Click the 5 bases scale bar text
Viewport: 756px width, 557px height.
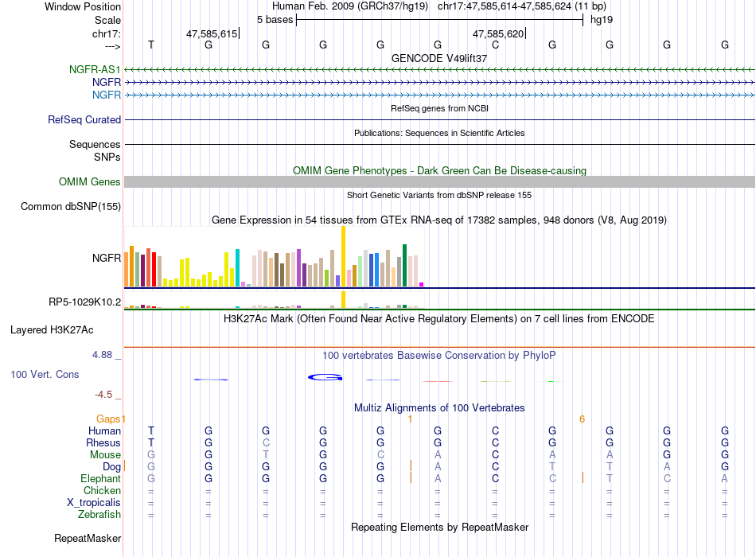click(x=275, y=20)
